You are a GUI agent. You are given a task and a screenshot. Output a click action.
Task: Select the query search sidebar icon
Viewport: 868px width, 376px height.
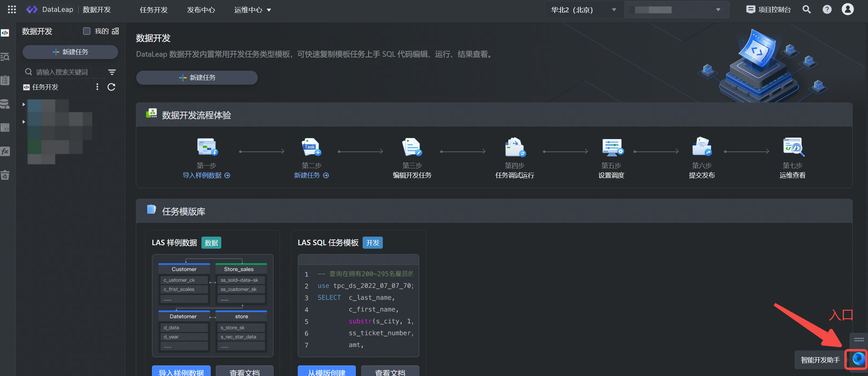point(5,57)
